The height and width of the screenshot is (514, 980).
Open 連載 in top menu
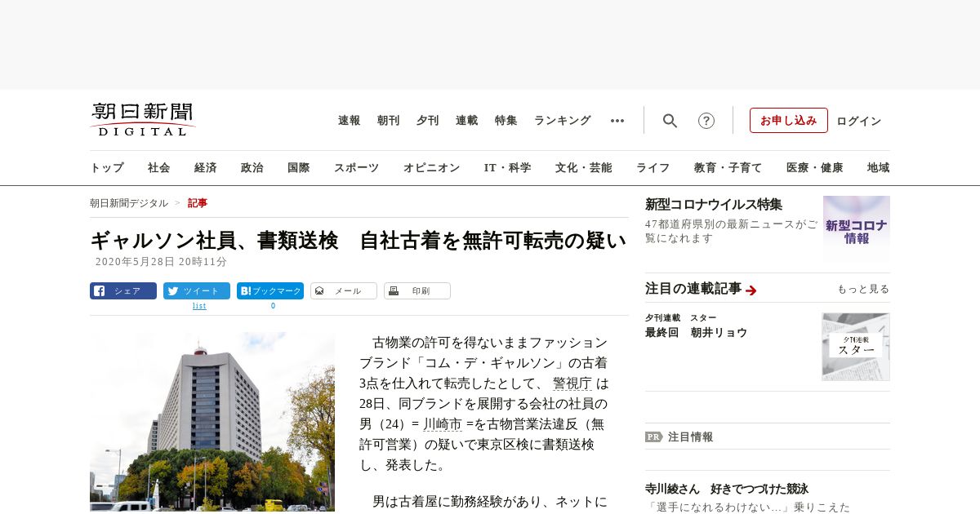pos(467,121)
